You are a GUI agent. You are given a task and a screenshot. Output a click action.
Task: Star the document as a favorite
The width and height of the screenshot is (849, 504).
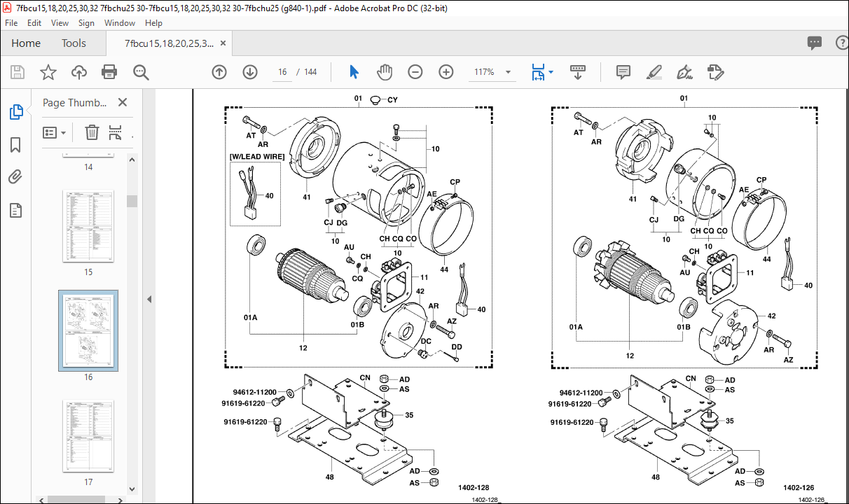tap(48, 72)
